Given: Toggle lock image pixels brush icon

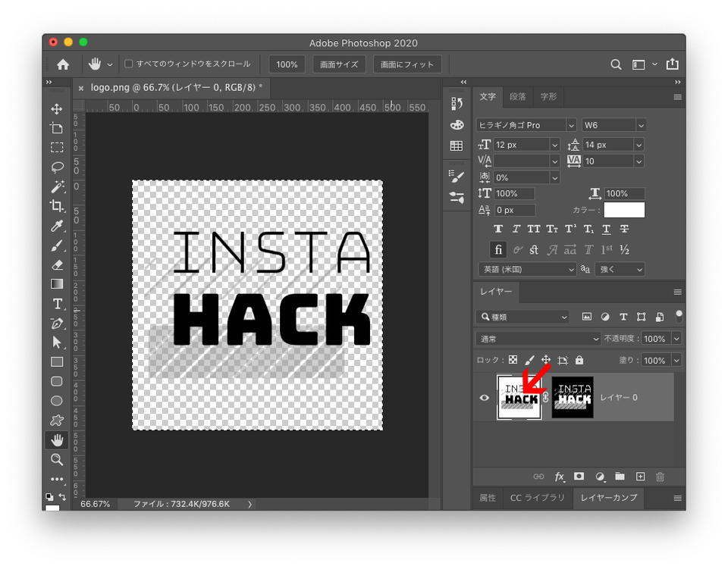Looking at the screenshot, I should 530,360.
